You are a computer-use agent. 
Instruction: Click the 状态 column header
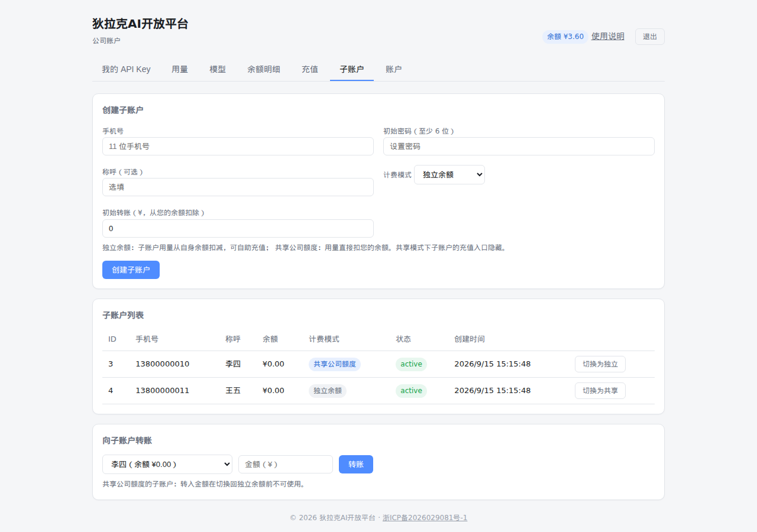click(403, 339)
